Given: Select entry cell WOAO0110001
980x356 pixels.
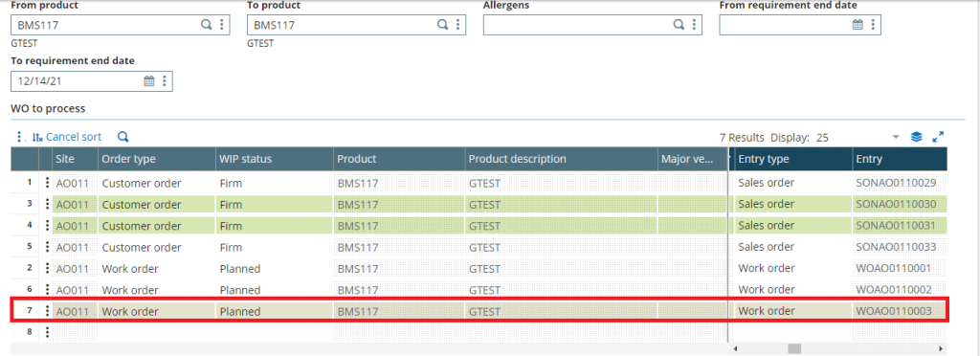Looking at the screenshot, I should (x=900, y=269).
